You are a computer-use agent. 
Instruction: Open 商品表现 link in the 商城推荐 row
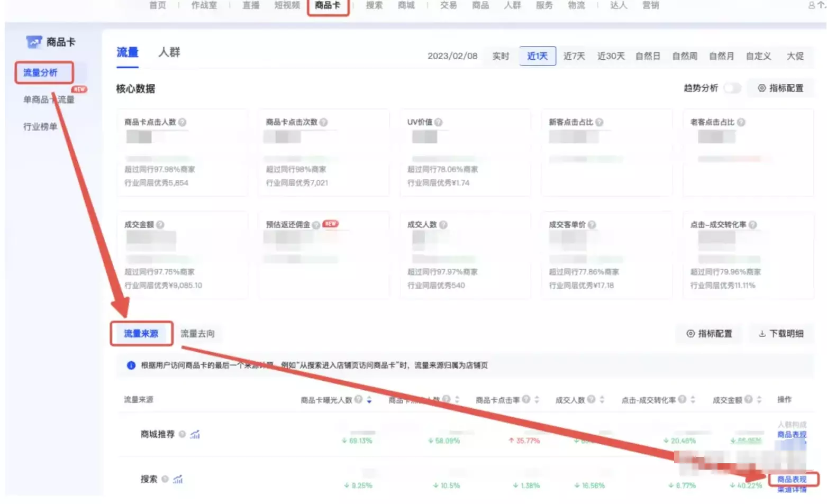pyautogui.click(x=792, y=435)
